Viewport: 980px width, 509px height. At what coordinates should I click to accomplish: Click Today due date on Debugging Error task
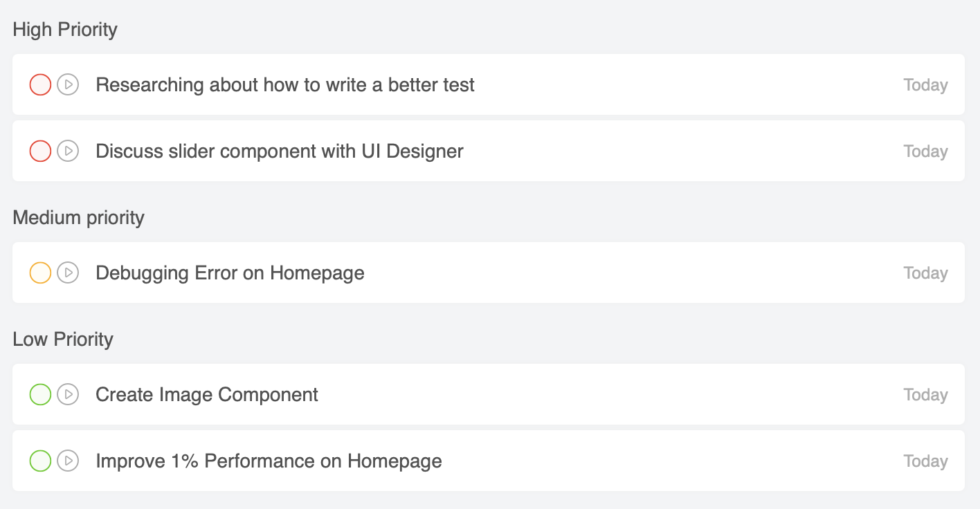point(925,273)
